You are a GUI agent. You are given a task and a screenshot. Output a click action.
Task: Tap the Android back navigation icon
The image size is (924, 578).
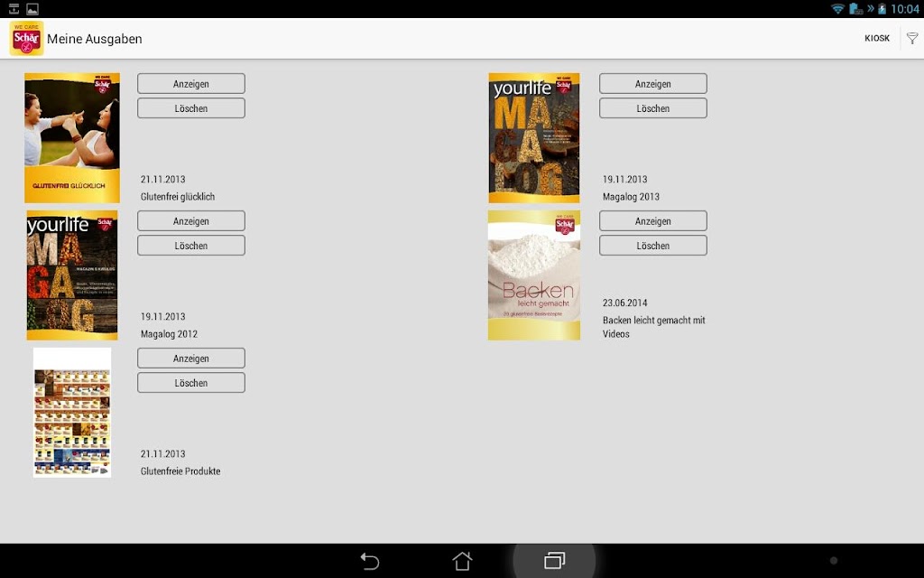click(x=369, y=560)
